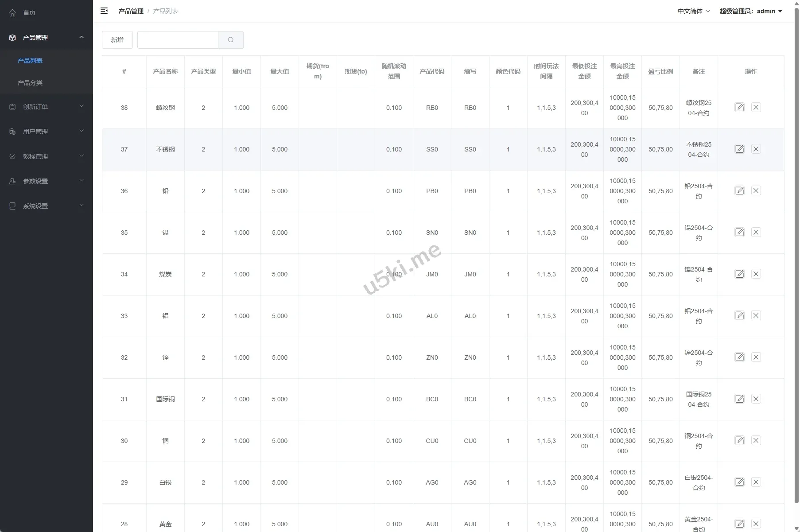The image size is (800, 532).
Task: Edit the 国际铜 product row
Action: (739, 399)
